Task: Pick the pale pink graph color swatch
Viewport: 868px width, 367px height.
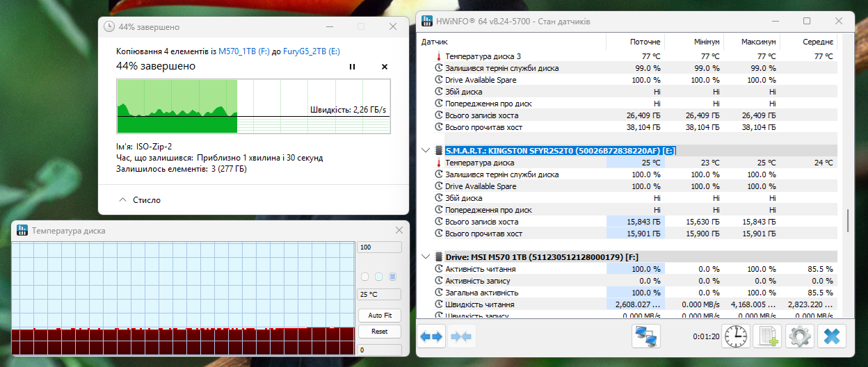Action: tap(365, 277)
